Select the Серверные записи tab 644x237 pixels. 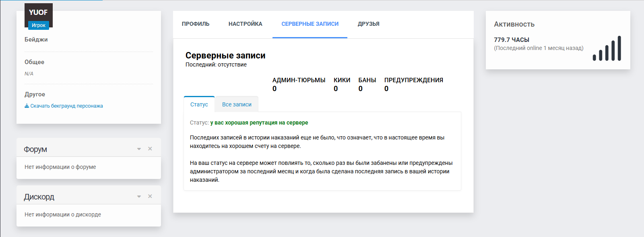[x=310, y=24]
